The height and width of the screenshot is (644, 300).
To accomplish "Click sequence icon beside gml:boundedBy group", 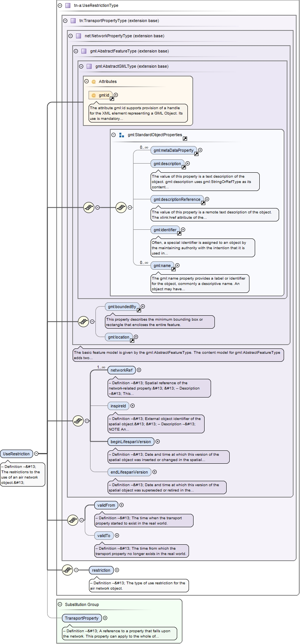I will pos(84,321).
